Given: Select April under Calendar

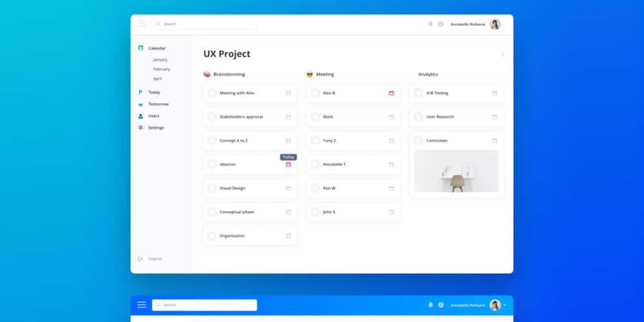Looking at the screenshot, I should pyautogui.click(x=158, y=79).
